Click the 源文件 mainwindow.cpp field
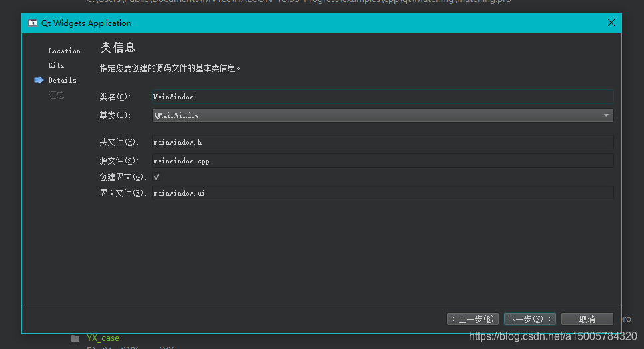The image size is (644, 349). point(382,161)
